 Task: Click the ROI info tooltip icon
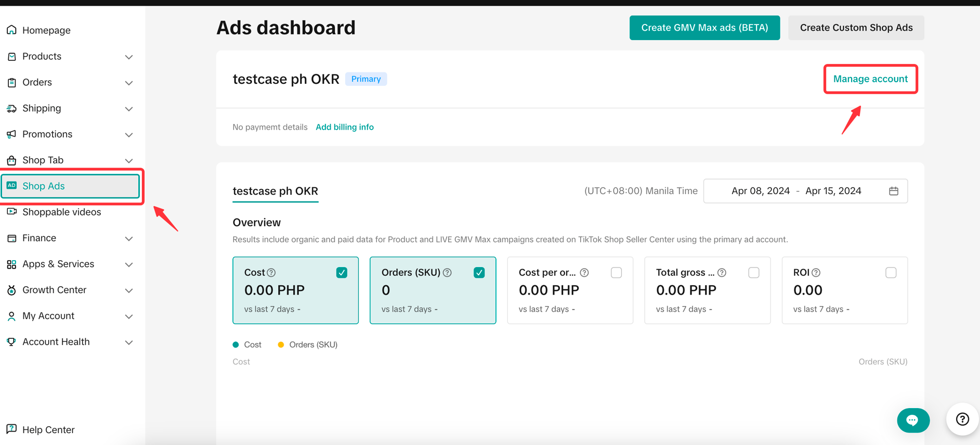[x=816, y=273]
